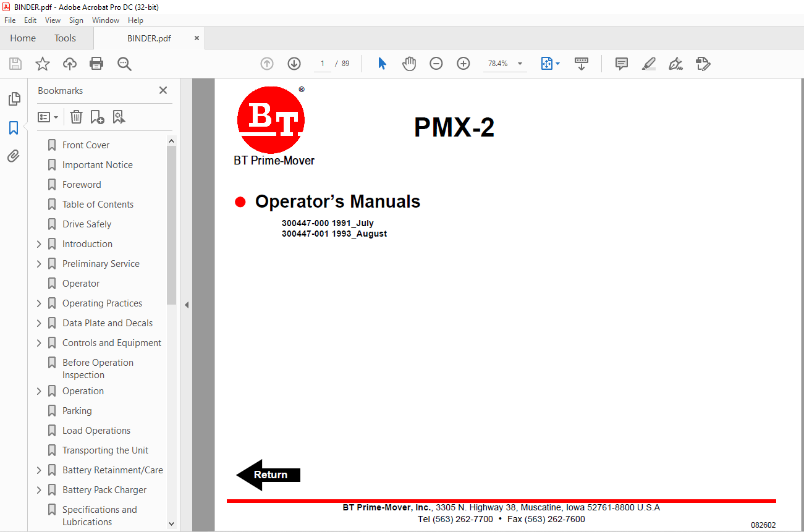Screen dimensions: 804x532
Task: Open the Window menu
Action: click(106, 20)
